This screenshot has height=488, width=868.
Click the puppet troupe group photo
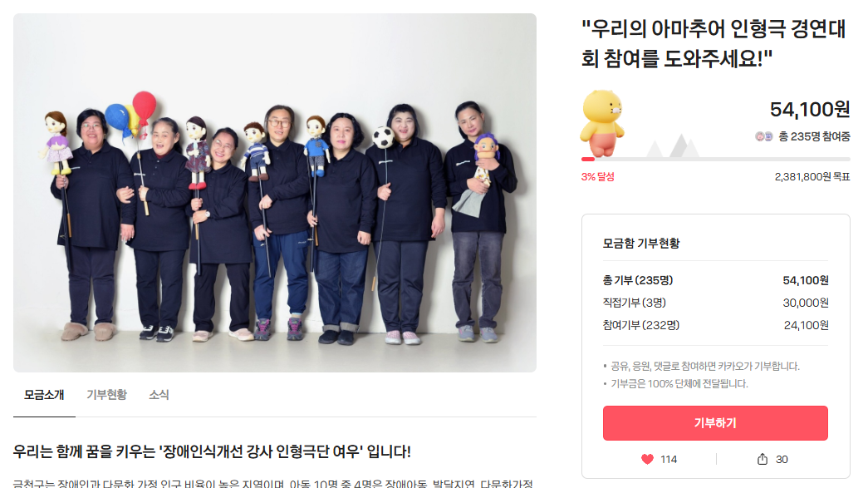coord(275,193)
